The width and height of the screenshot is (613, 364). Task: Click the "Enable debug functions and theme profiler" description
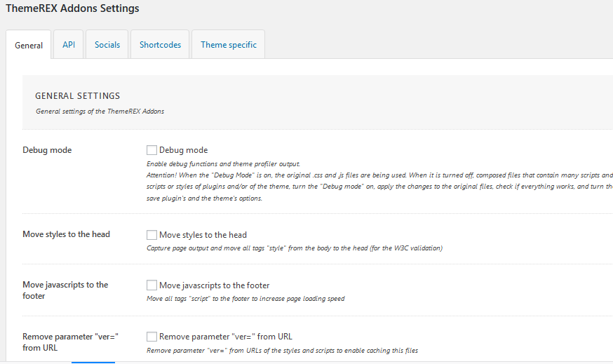pos(223,163)
